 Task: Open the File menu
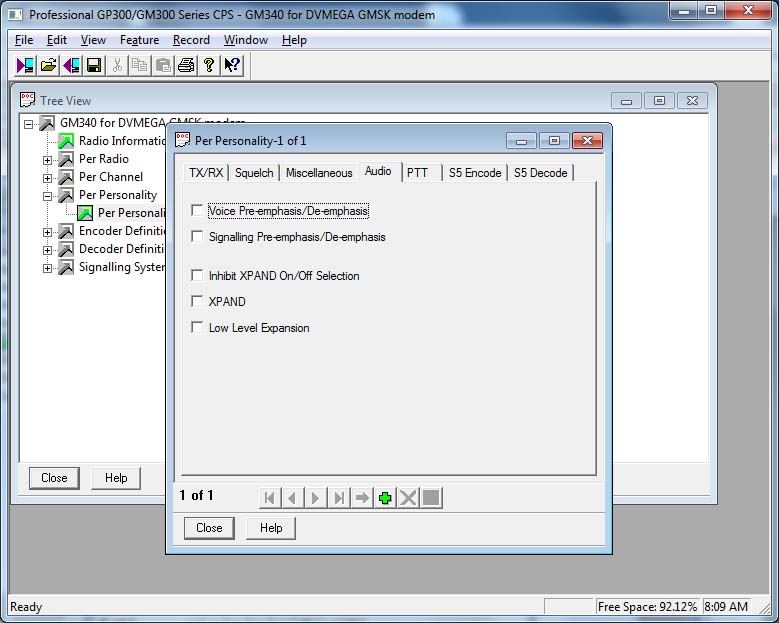click(x=24, y=40)
